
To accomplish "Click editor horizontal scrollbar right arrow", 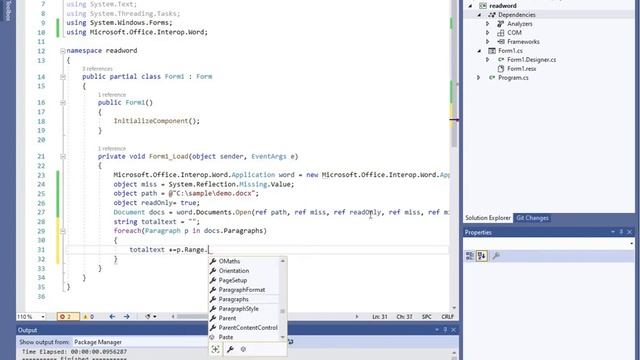I will [357, 317].
